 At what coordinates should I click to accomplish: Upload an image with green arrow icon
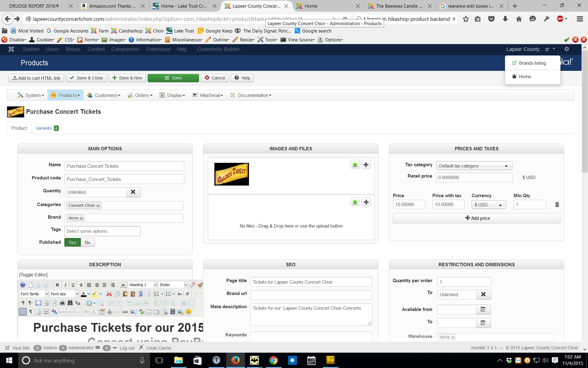coord(355,165)
